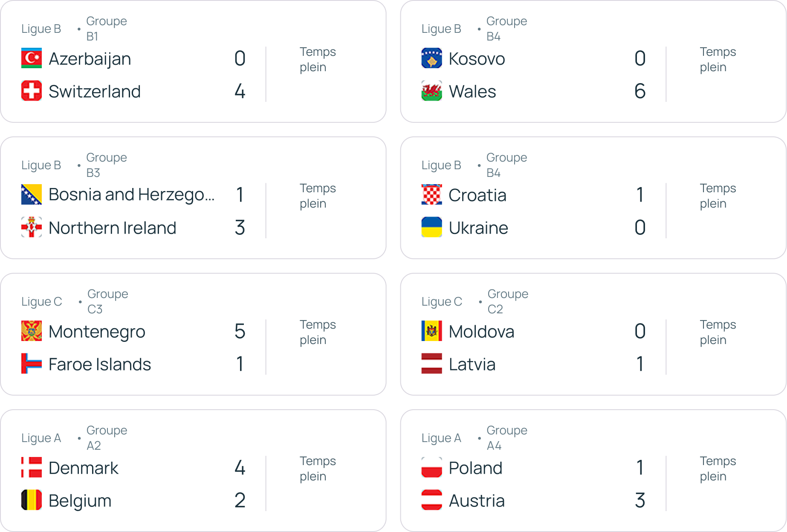Open the Poland team name link
This screenshot has width=787, height=532.
click(475, 468)
